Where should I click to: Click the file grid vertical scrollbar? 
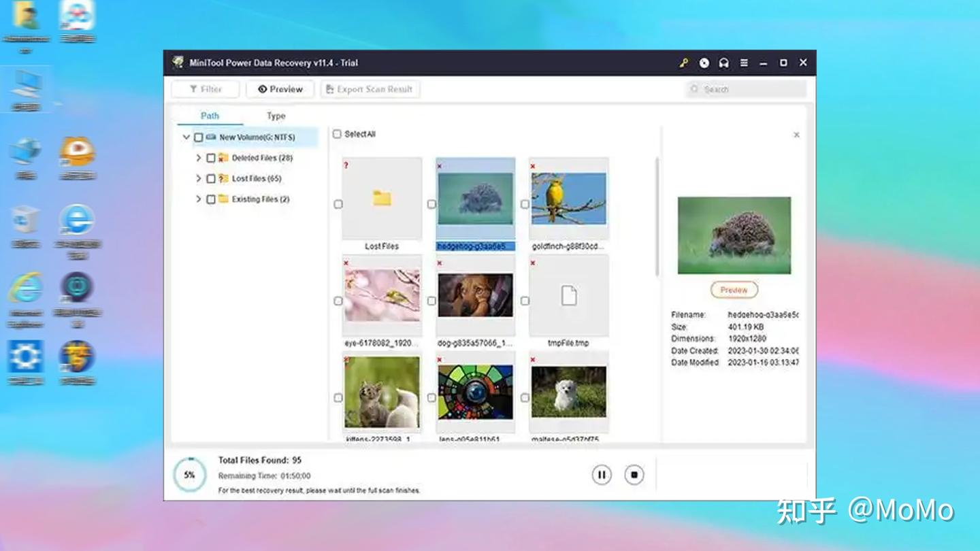point(657,217)
